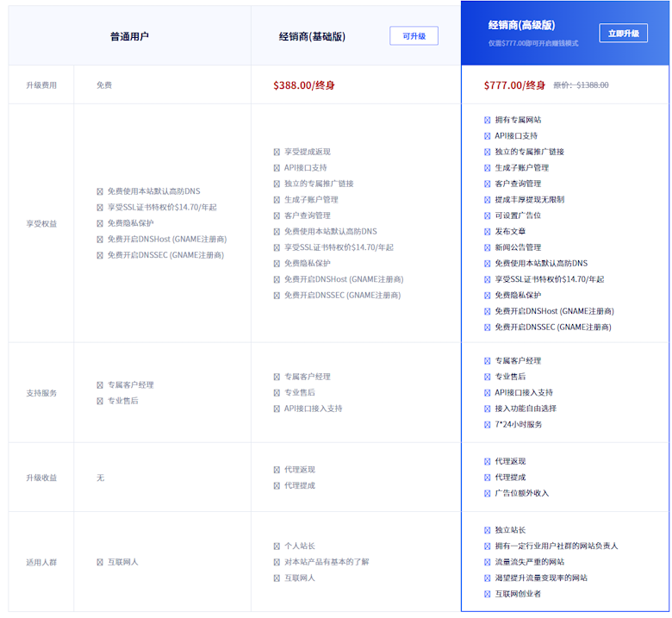The height and width of the screenshot is (618, 672).
Task: Click the icon beside 广告位额外收入
Action: (487, 494)
